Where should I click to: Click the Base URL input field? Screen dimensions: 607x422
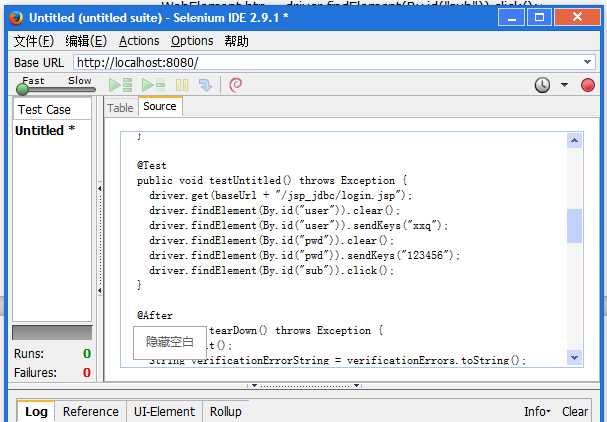pos(334,62)
